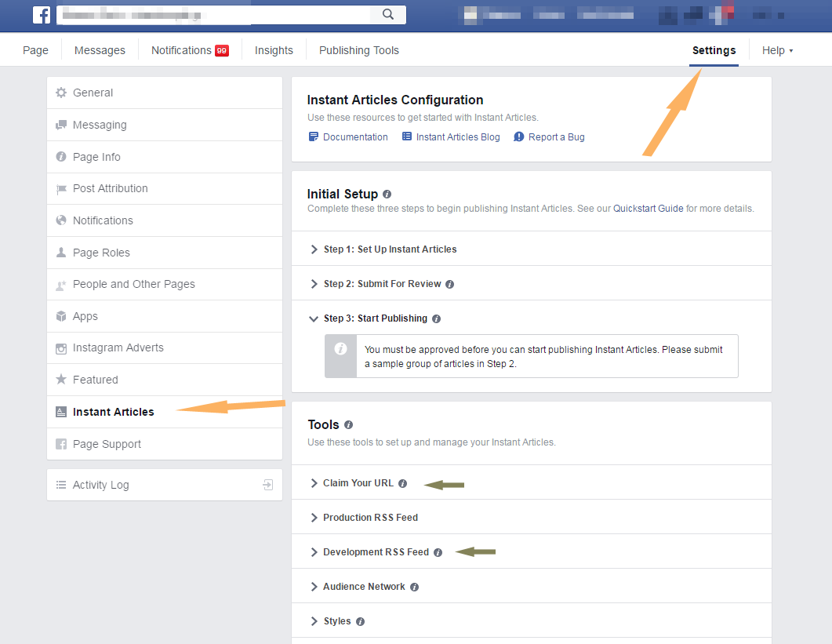Click the Report a Bug link
The height and width of the screenshot is (644, 832).
pyautogui.click(x=557, y=137)
